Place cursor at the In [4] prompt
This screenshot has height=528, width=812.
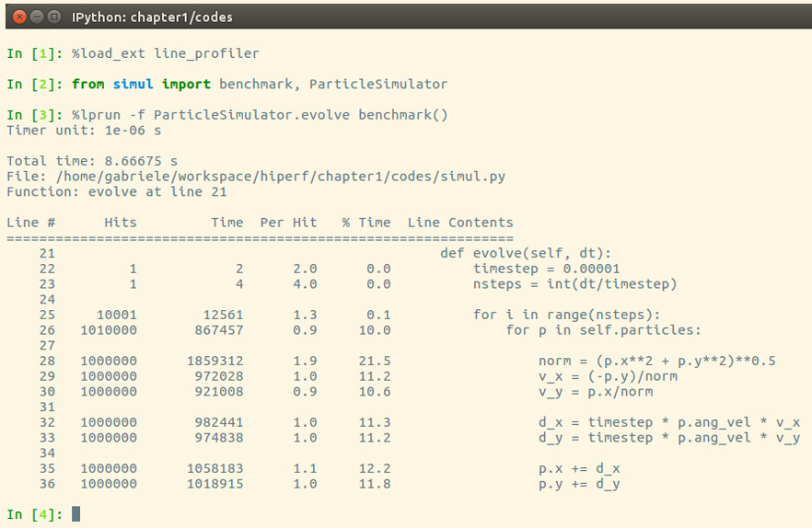(75, 514)
